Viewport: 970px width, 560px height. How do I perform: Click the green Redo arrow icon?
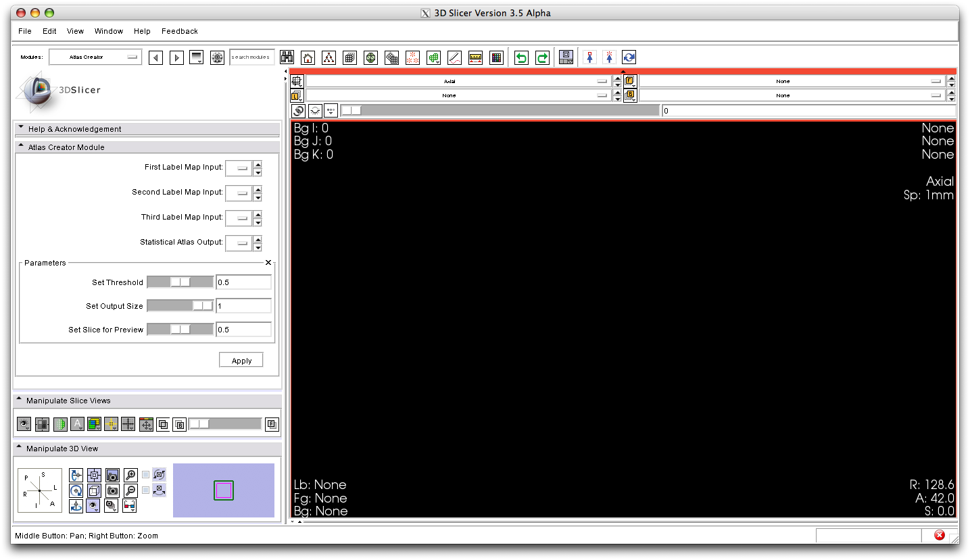(542, 58)
